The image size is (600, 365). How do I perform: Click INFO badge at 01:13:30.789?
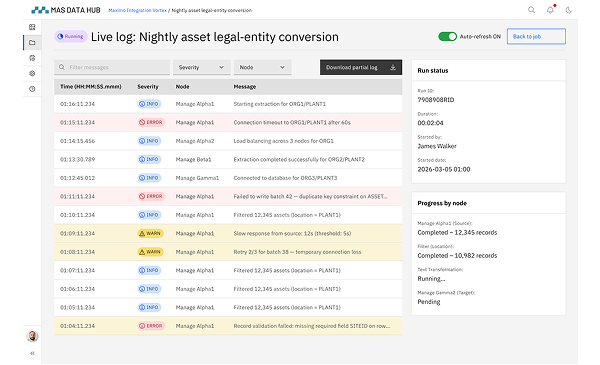click(149, 159)
